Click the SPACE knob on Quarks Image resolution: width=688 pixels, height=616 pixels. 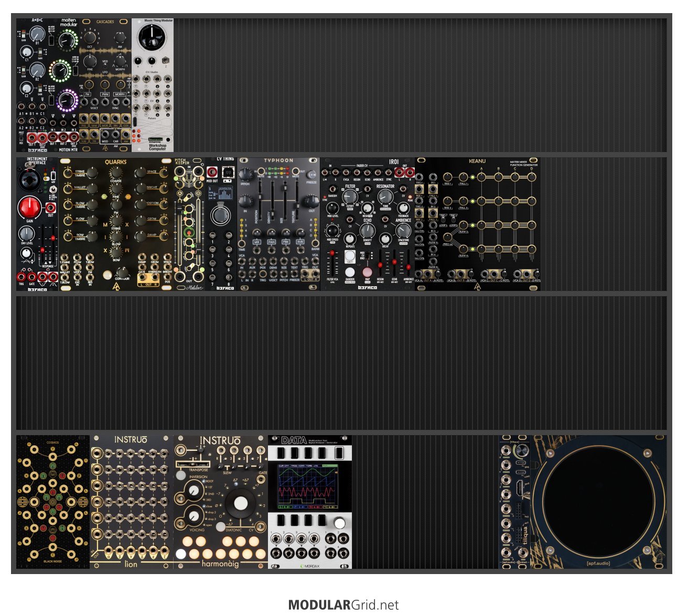(141, 172)
